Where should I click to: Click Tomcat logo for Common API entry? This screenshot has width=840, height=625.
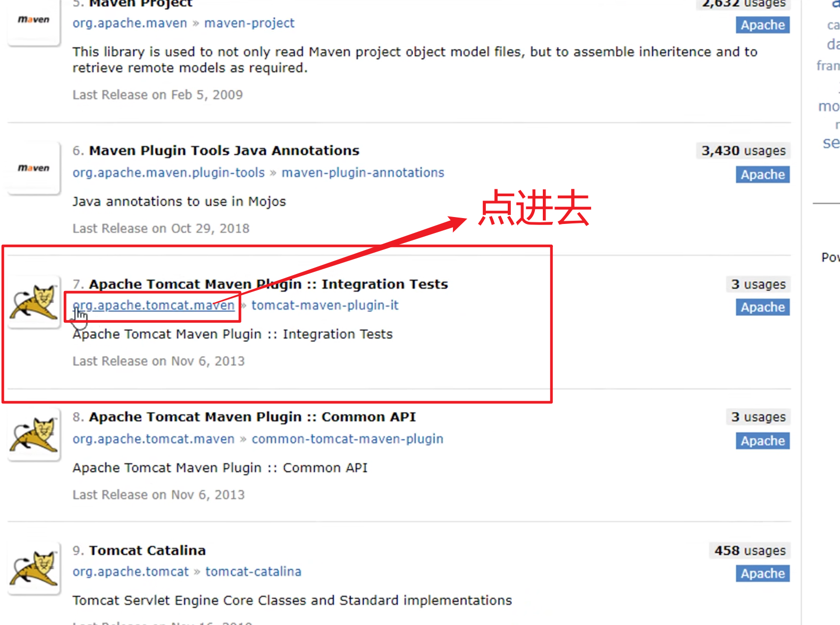[34, 435]
